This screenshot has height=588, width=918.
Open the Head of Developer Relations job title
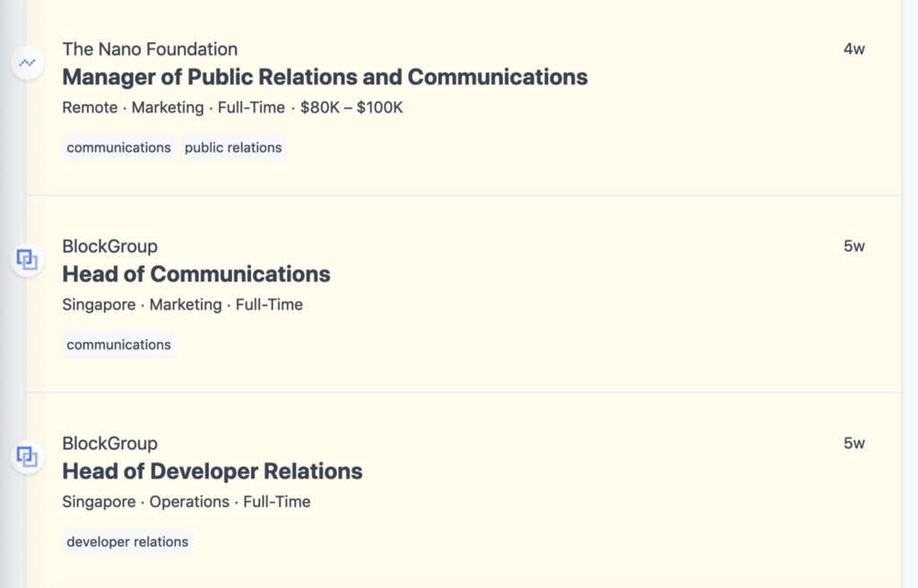click(212, 471)
